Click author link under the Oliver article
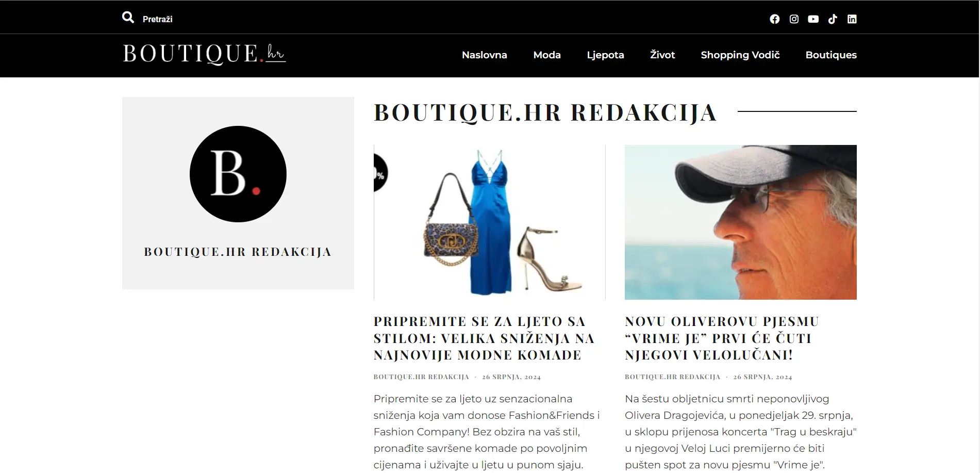 (672, 377)
